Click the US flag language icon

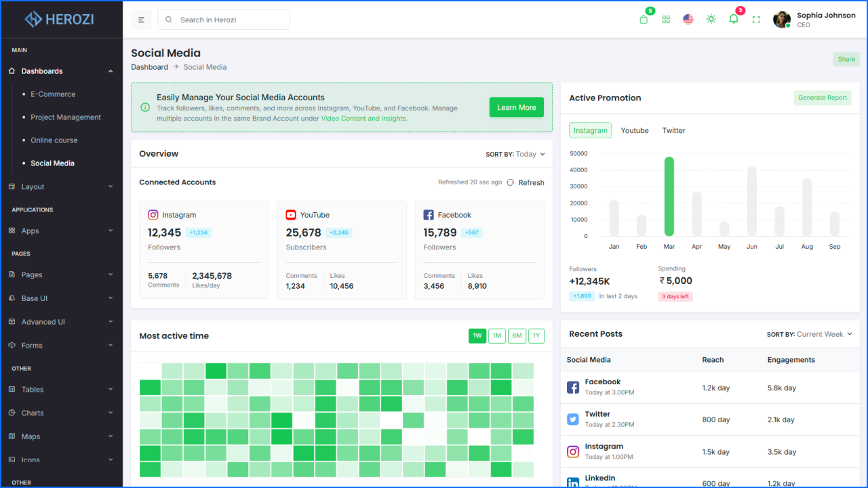click(688, 20)
